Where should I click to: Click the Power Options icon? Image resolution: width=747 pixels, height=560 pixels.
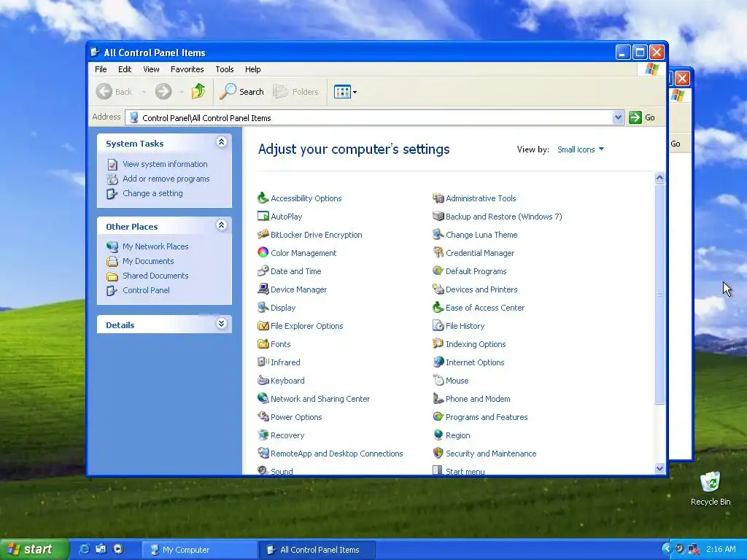[x=263, y=416]
